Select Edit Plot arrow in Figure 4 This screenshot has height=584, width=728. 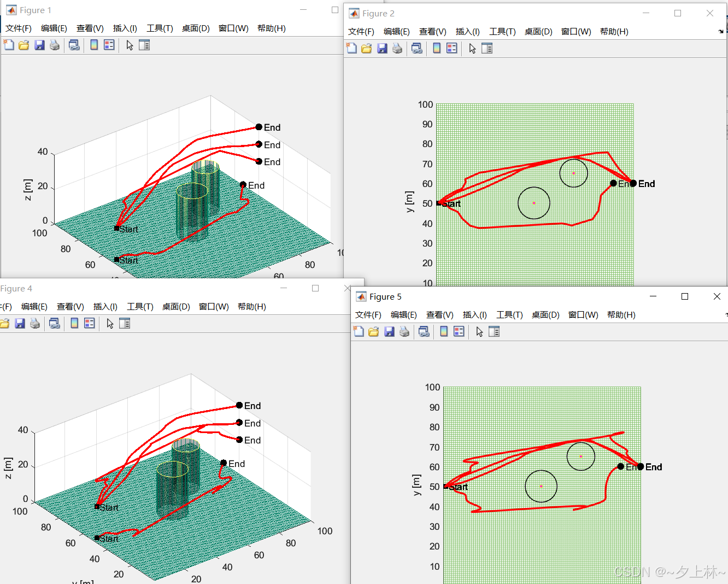click(x=110, y=323)
